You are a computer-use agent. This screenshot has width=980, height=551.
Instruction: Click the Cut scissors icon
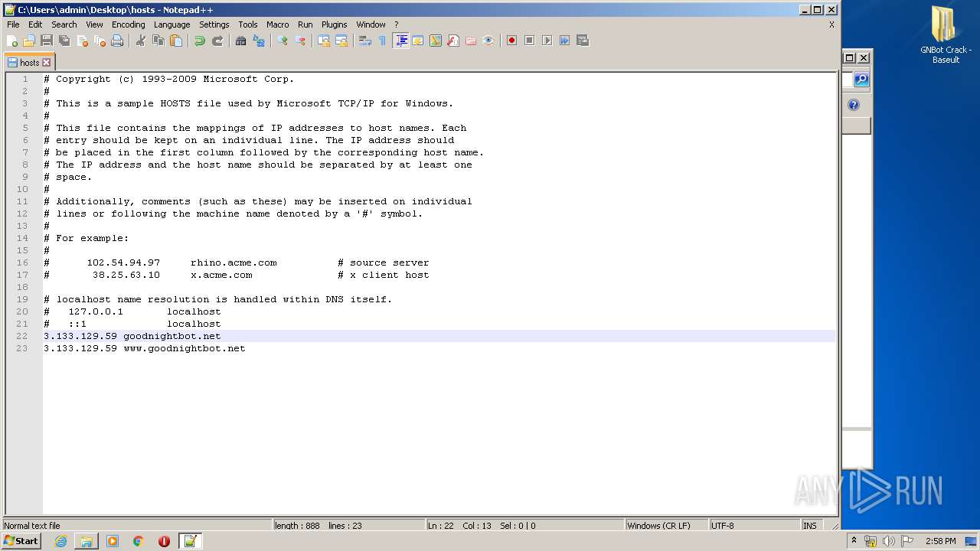(141, 41)
